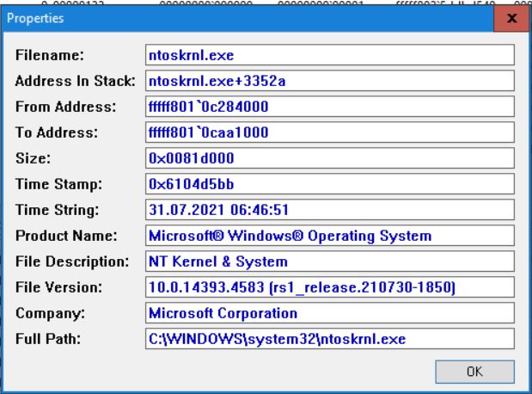Click the 'From Address:' label

click(x=66, y=107)
